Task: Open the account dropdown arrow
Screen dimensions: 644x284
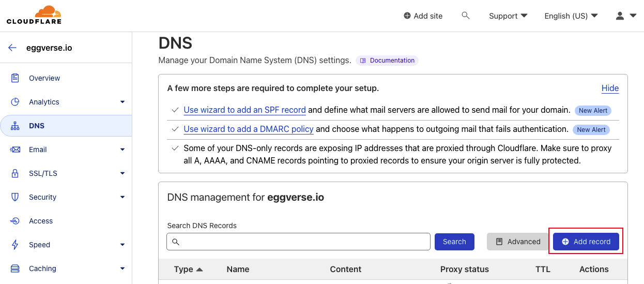Action: (633, 16)
